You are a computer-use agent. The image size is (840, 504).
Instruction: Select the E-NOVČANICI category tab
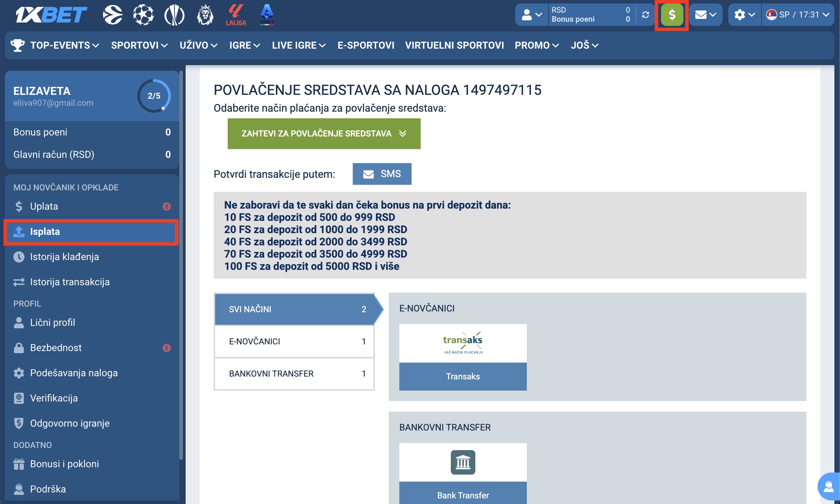tap(294, 342)
